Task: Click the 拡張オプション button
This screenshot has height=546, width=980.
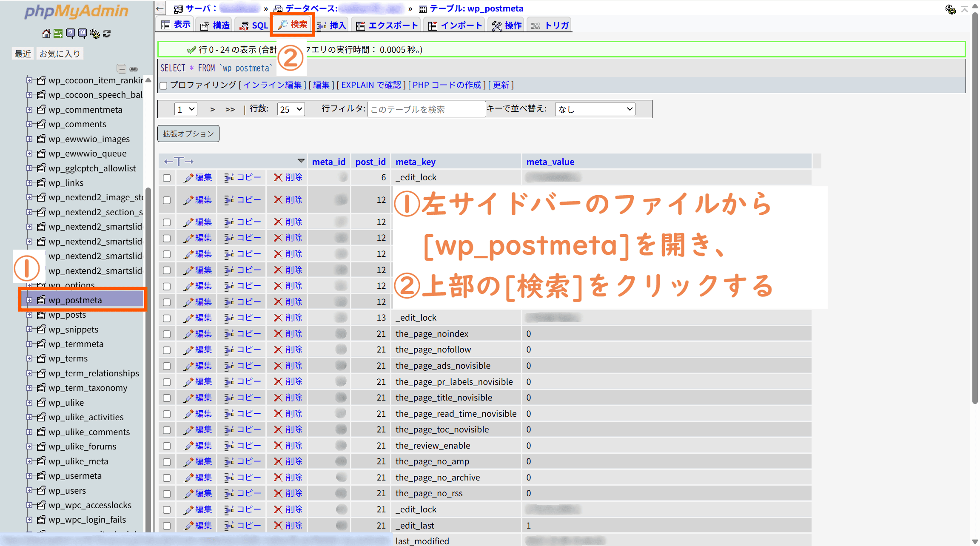Action: [x=188, y=134]
